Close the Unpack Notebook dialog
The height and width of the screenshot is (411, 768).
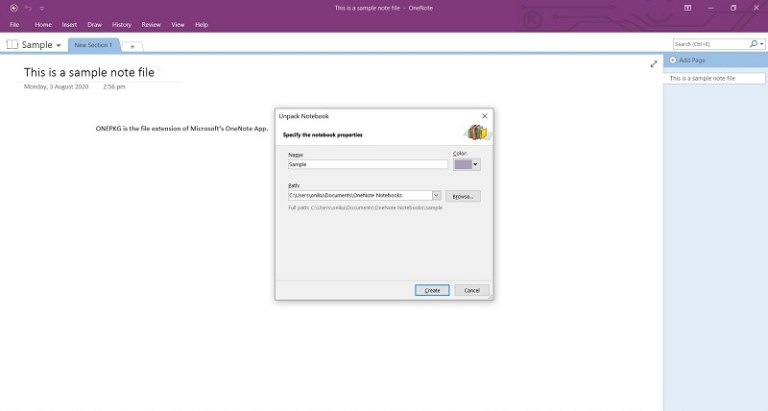[x=484, y=116]
